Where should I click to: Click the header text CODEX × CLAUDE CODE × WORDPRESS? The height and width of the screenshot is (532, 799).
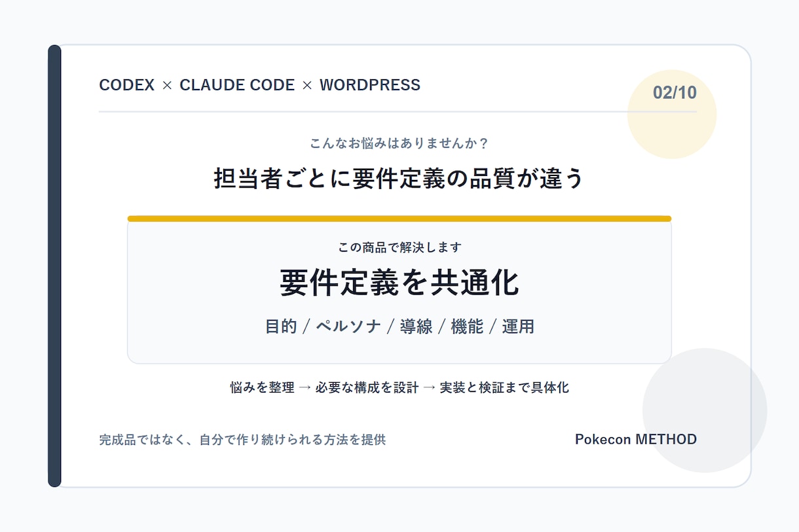point(259,85)
